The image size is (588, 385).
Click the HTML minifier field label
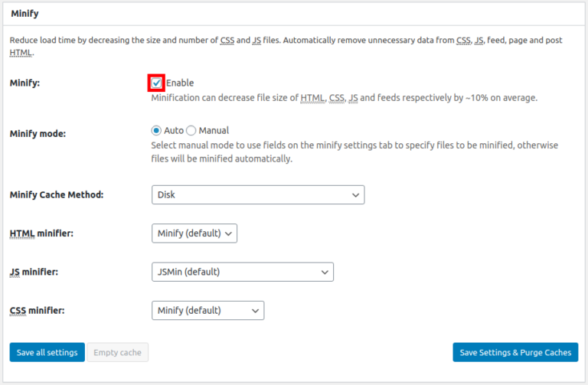point(41,233)
